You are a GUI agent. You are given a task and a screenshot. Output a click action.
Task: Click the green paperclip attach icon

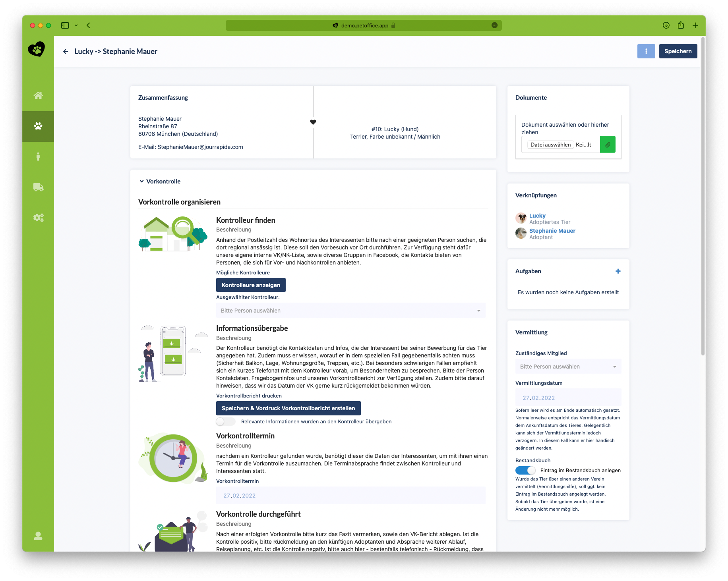pos(608,145)
